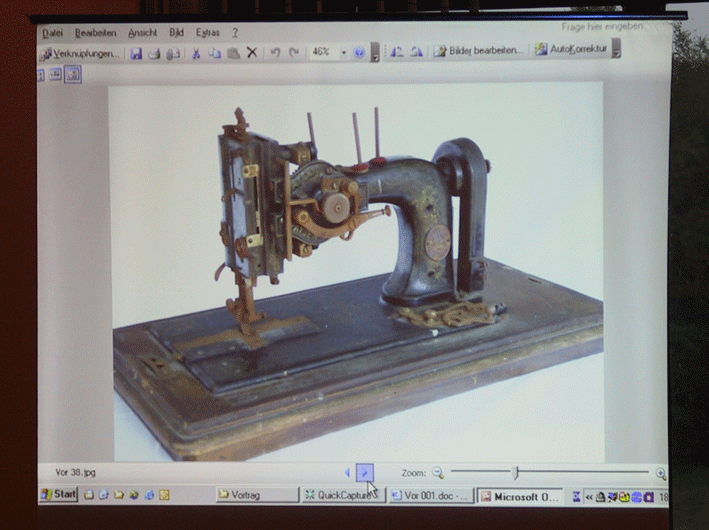709x530 pixels.
Task: Click the Save floppy disk icon
Action: (136, 53)
